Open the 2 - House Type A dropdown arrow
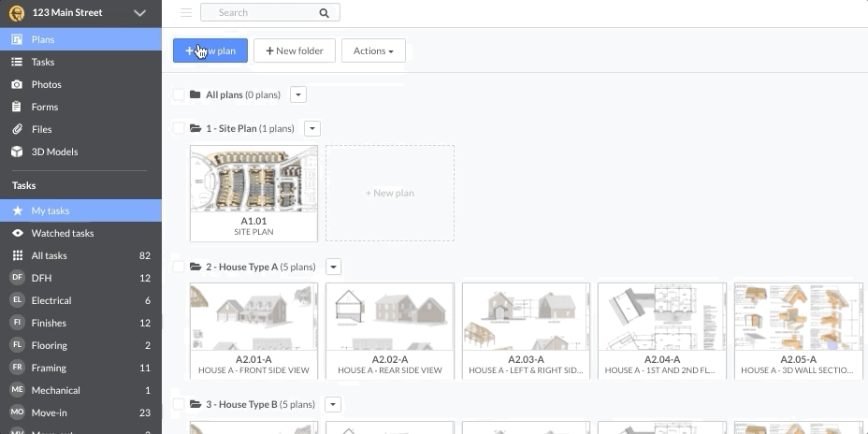 (x=333, y=267)
